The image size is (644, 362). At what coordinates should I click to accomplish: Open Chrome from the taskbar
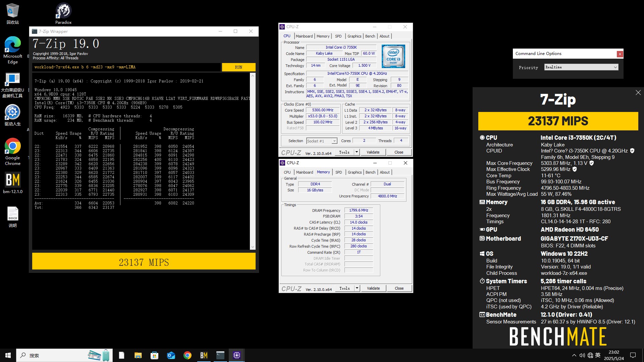click(187, 355)
